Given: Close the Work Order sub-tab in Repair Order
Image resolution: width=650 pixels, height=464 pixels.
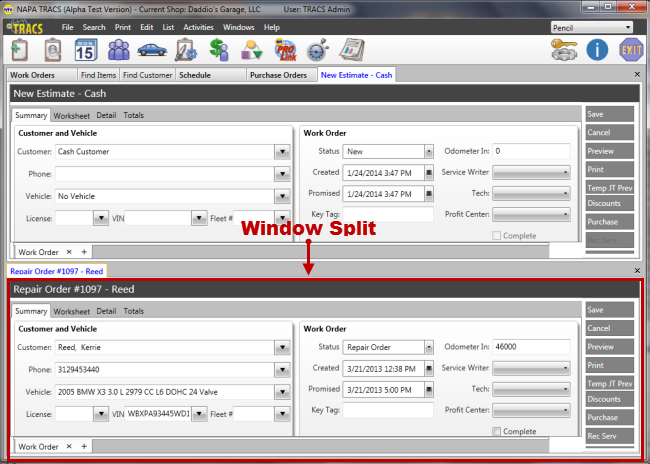Looking at the screenshot, I should [69, 446].
